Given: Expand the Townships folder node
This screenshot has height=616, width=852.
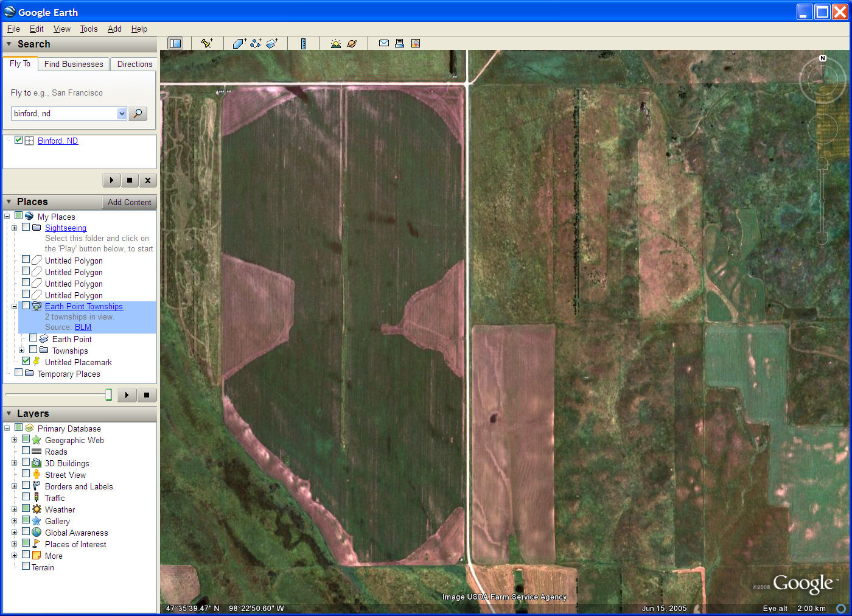Looking at the screenshot, I should pos(21,350).
